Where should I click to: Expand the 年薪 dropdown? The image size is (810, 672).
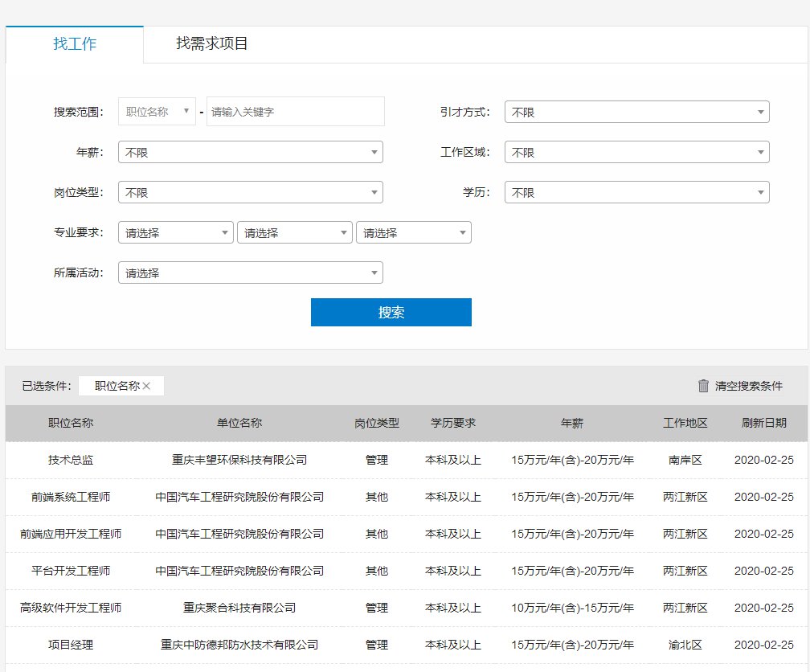point(250,153)
